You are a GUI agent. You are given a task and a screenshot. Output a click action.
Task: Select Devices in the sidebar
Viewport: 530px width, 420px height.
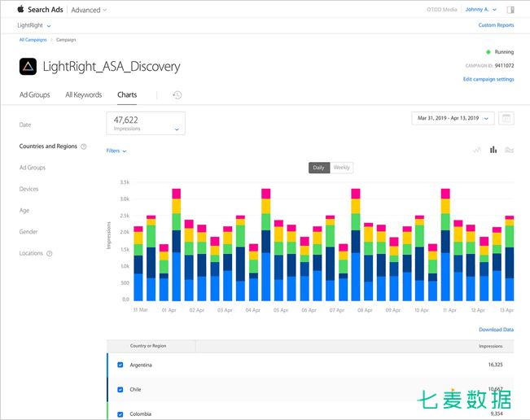28,189
